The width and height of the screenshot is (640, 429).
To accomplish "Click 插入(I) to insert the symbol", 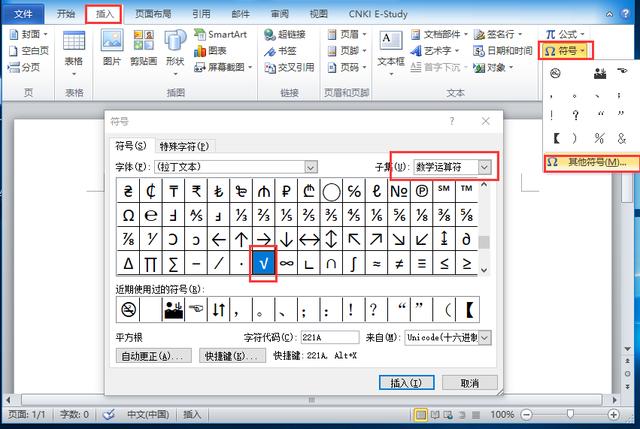I will pyautogui.click(x=406, y=383).
